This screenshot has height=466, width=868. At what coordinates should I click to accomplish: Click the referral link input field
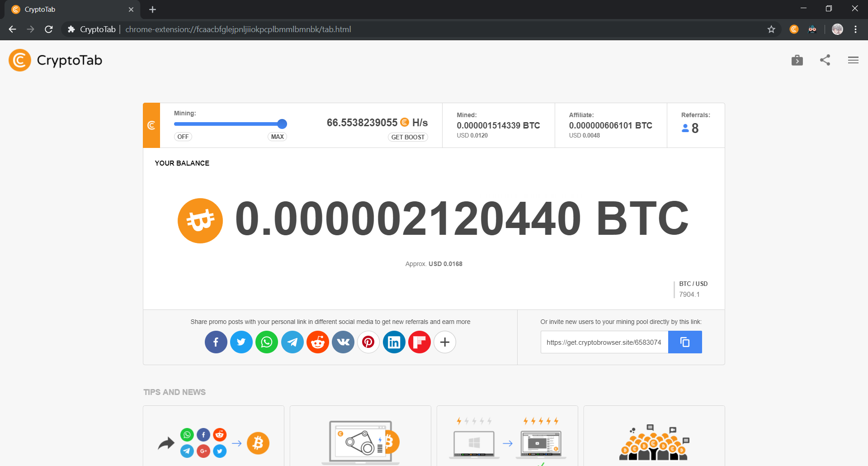[604, 342]
